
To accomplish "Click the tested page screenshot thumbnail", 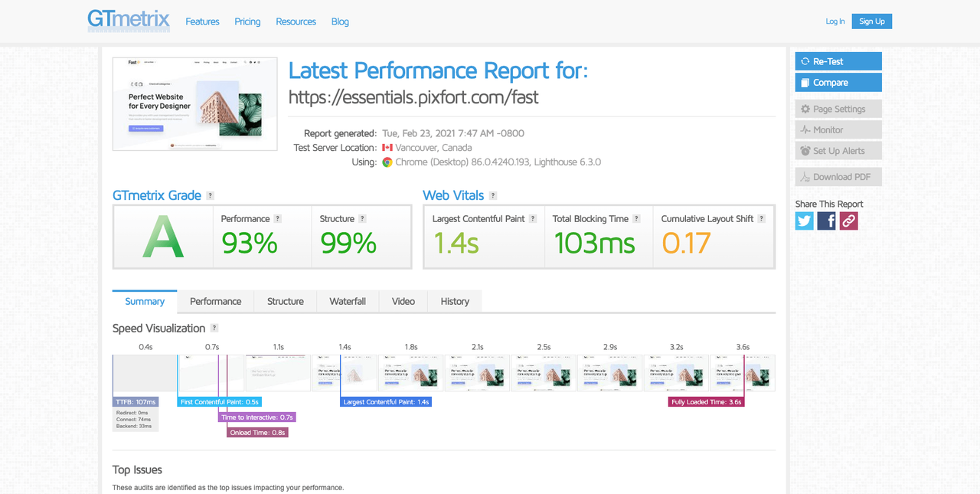I will 195,103.
